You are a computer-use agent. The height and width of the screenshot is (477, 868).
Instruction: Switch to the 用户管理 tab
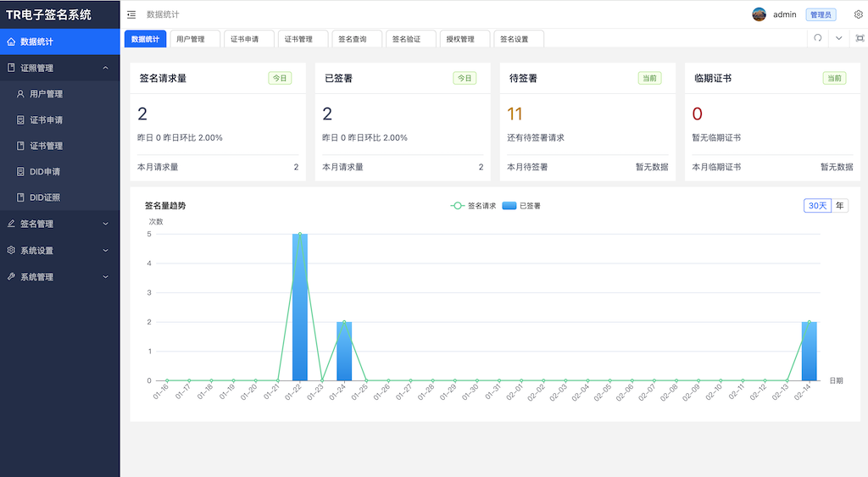point(195,39)
